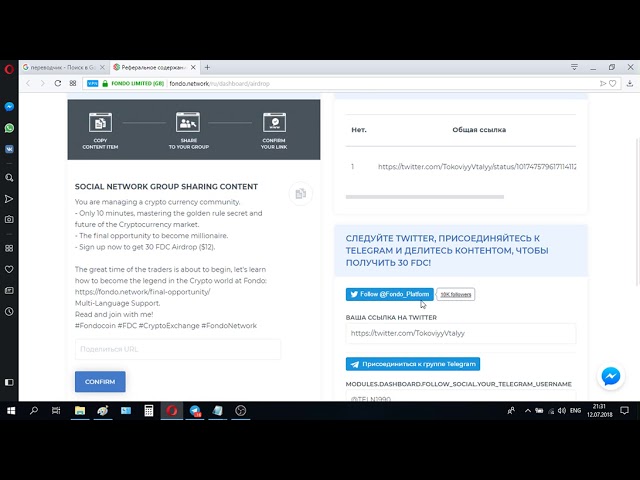
Task: Open File Explorer from the taskbar
Action: point(80,411)
